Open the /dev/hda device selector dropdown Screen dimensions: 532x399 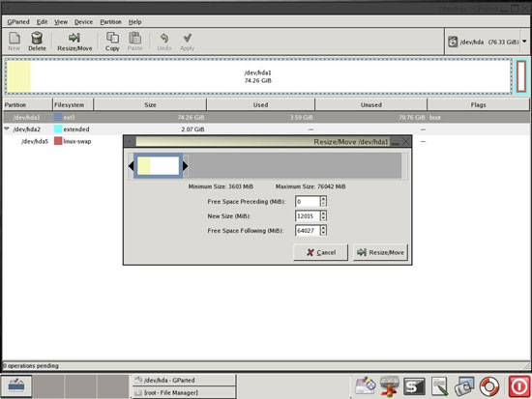[488, 43]
